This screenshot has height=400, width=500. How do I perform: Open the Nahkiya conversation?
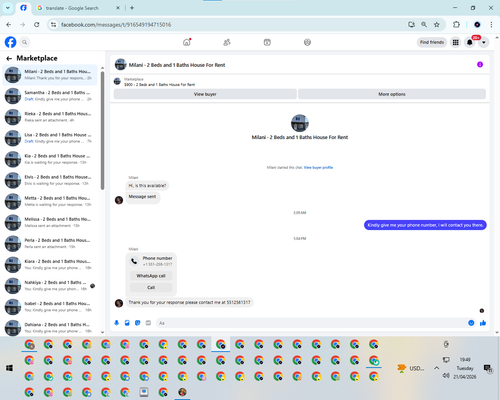pyautogui.click(x=50, y=285)
